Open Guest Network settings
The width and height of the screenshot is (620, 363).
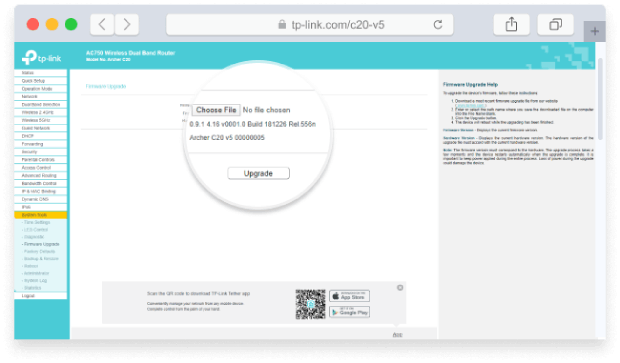(40, 128)
